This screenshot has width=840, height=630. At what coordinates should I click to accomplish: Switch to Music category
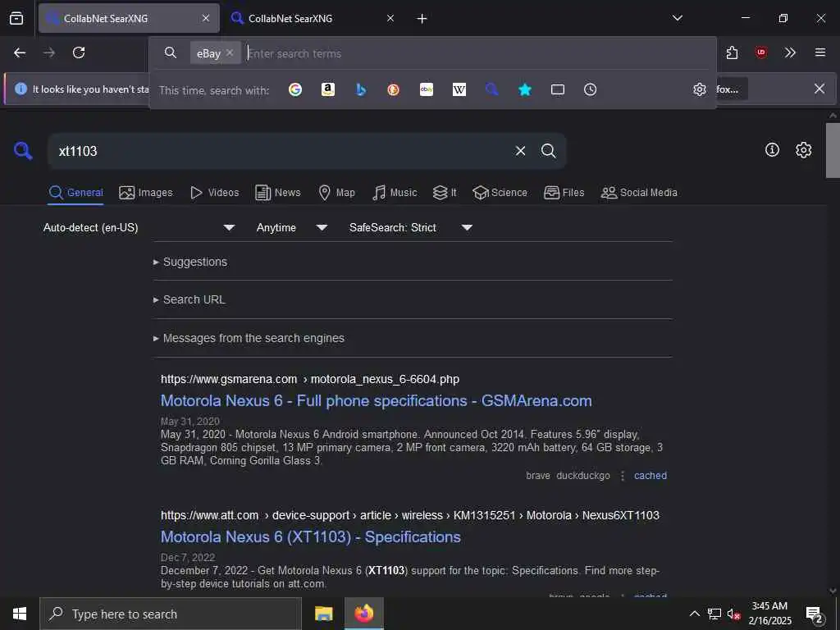(395, 192)
